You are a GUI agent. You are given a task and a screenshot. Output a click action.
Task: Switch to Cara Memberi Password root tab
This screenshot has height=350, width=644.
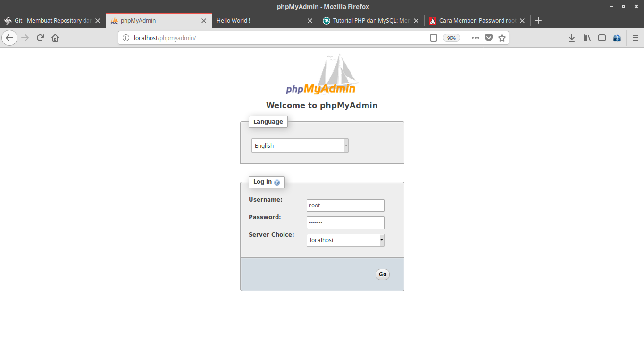pyautogui.click(x=477, y=21)
